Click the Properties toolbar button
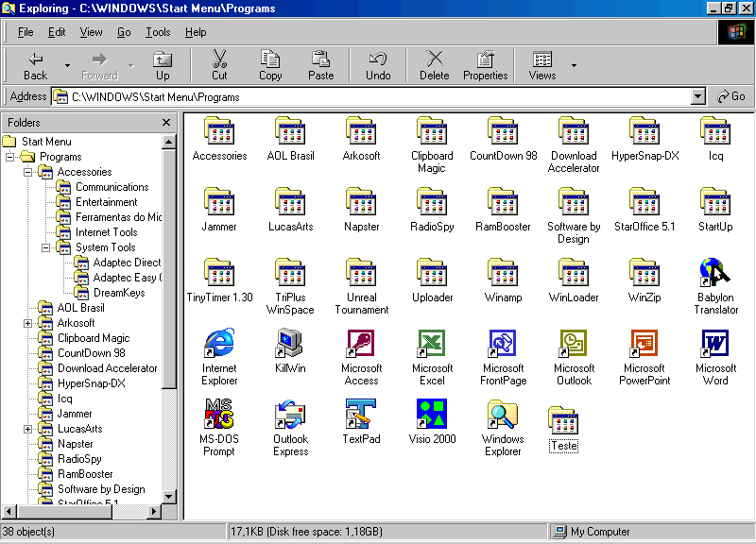The image size is (756, 544). (485, 65)
